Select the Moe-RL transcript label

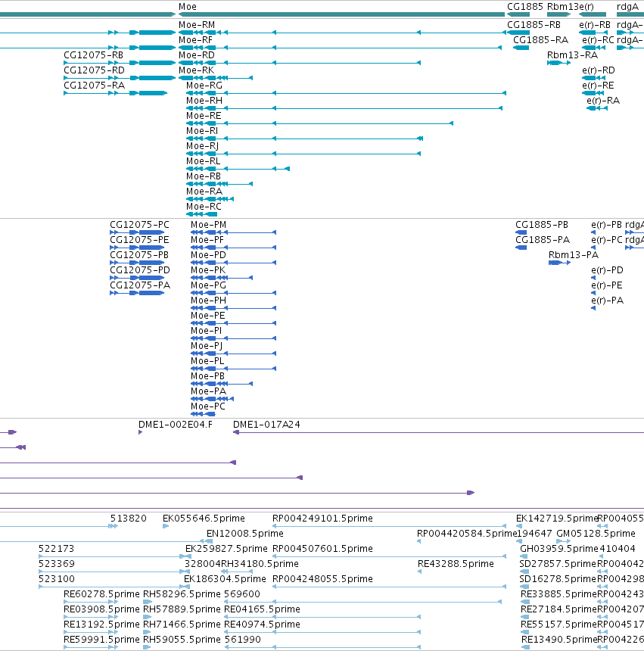click(204, 161)
